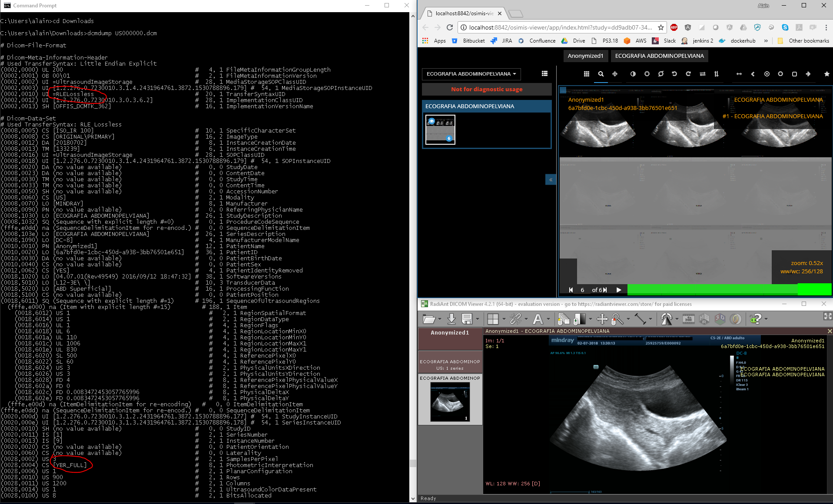Screen dimensions: 833x504
Task: Toggle the series list view icon
Action: tap(544, 74)
